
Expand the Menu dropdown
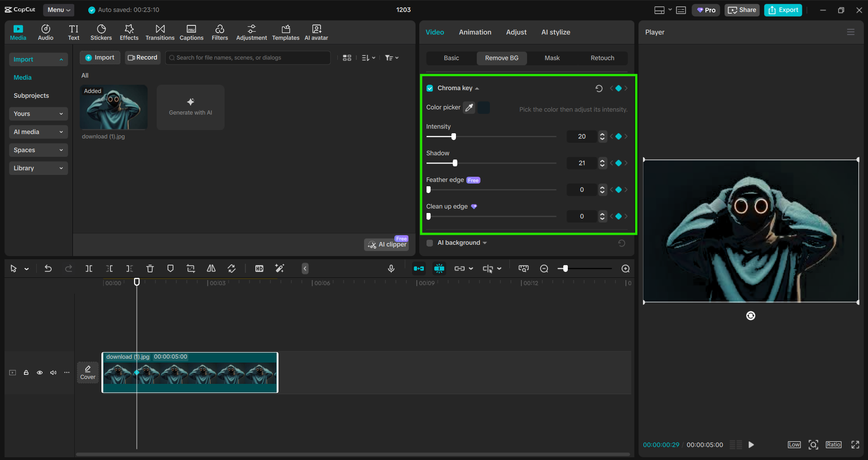[59, 10]
